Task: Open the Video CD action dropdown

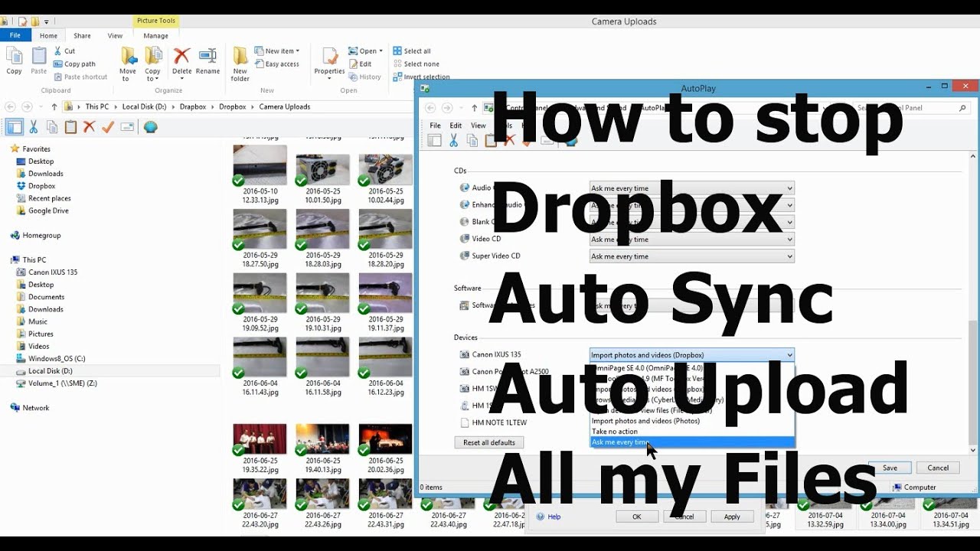Action: click(691, 240)
